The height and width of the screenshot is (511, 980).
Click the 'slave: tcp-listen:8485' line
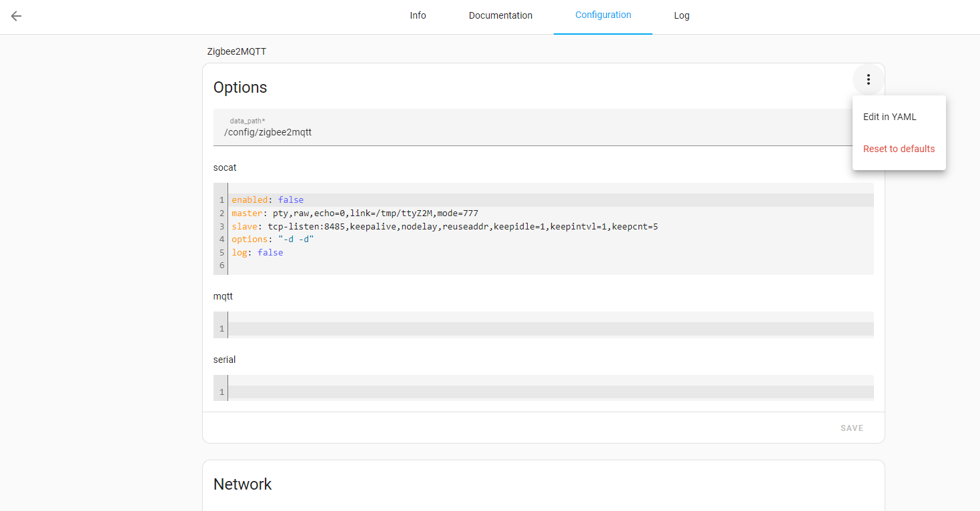click(x=550, y=226)
